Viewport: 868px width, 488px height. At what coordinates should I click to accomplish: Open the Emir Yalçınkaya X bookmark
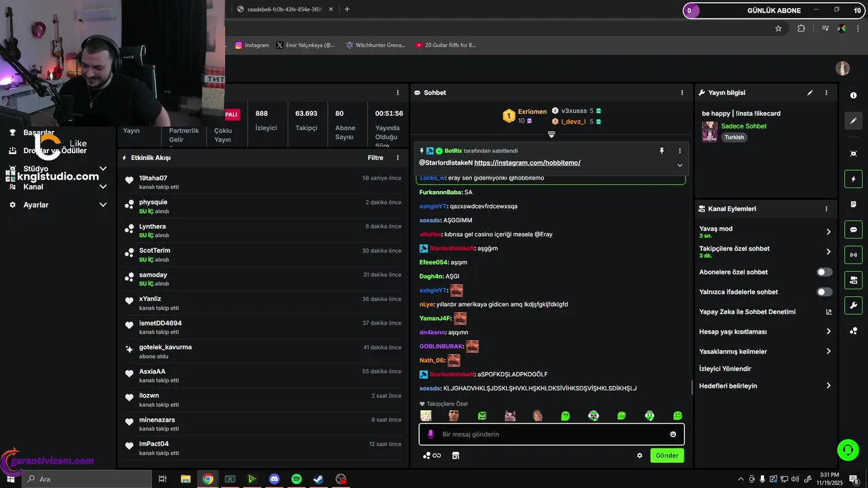(306, 45)
